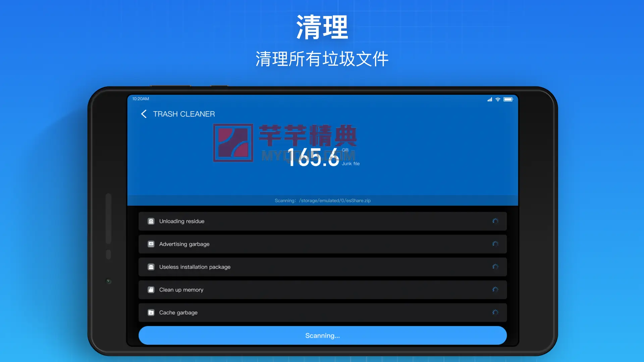
Task: Tap the Wi-Fi status icon
Action: [x=498, y=100]
